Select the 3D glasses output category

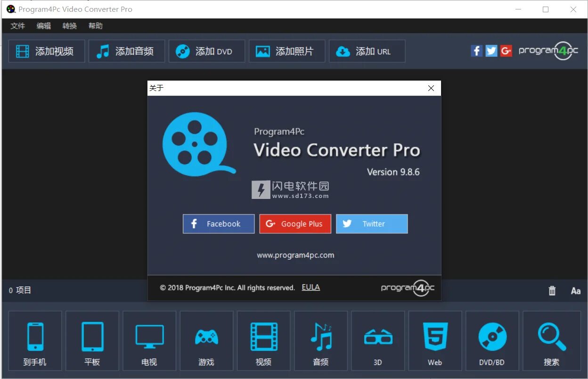[378, 340]
